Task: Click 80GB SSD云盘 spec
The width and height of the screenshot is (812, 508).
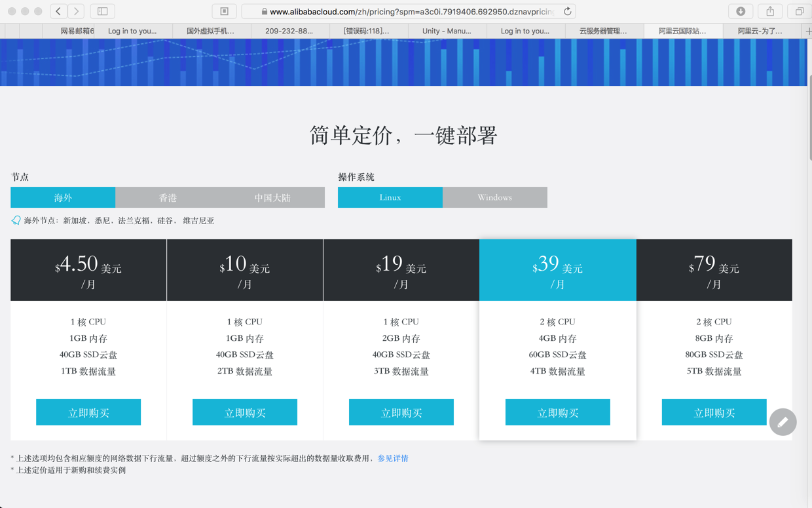Action: pos(714,355)
